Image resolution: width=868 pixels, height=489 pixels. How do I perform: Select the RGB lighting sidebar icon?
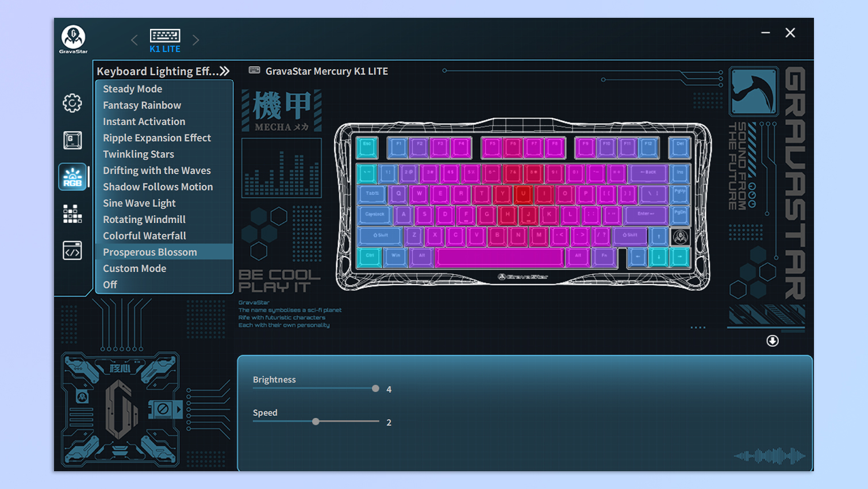click(72, 177)
